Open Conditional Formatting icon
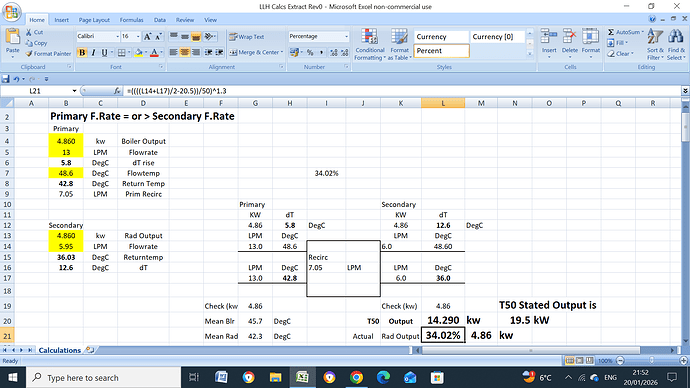The height and width of the screenshot is (388, 690). pyautogui.click(x=369, y=36)
